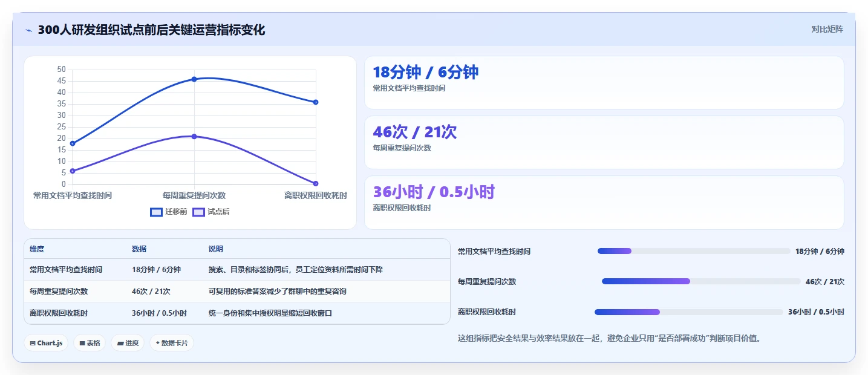Click the summary note starting with 这组指标

pos(611,339)
